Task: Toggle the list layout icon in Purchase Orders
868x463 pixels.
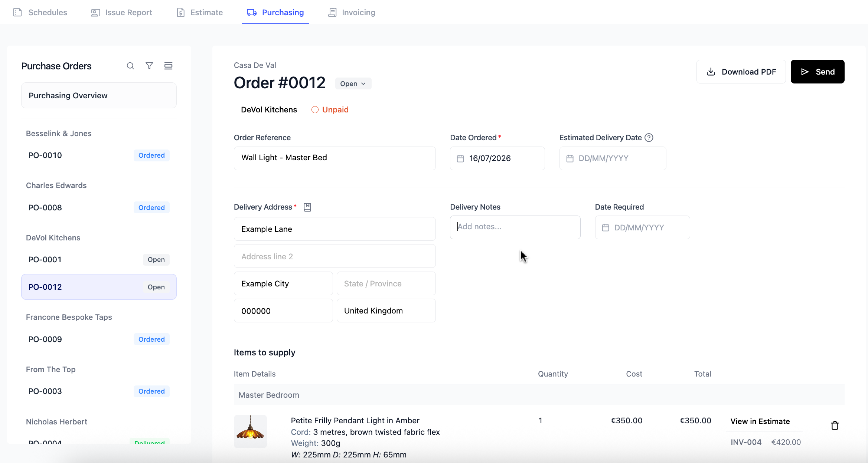Action: (168, 66)
